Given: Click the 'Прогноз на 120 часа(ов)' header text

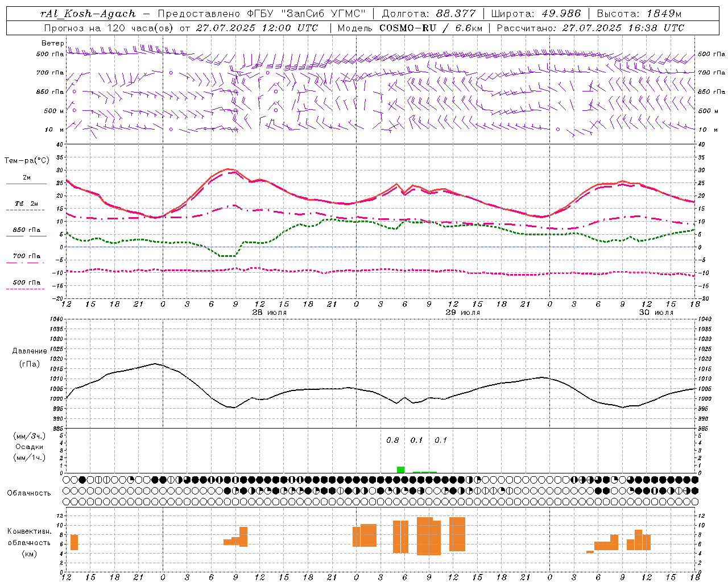Looking at the screenshot, I should point(109,28).
